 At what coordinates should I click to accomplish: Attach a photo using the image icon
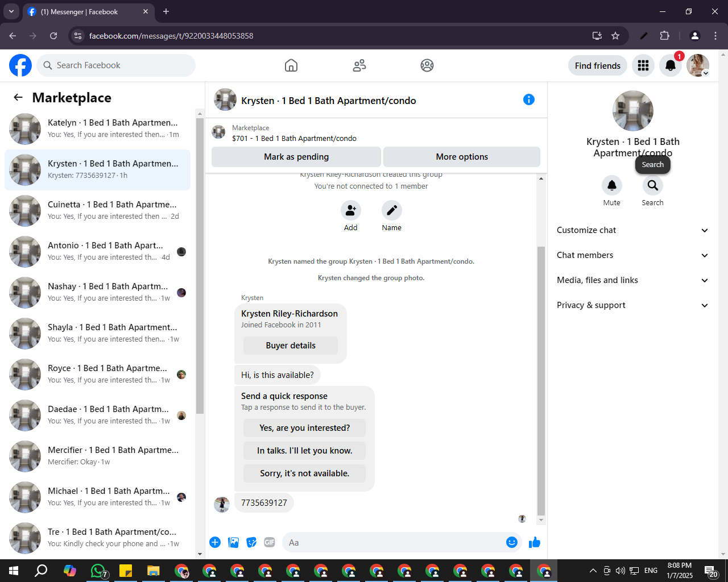click(x=233, y=542)
